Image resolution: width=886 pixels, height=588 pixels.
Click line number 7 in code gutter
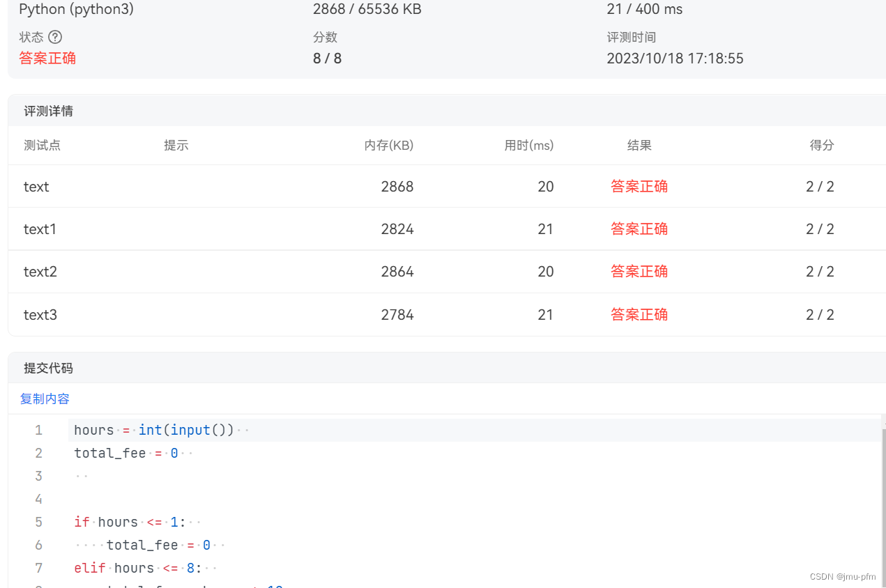point(39,568)
